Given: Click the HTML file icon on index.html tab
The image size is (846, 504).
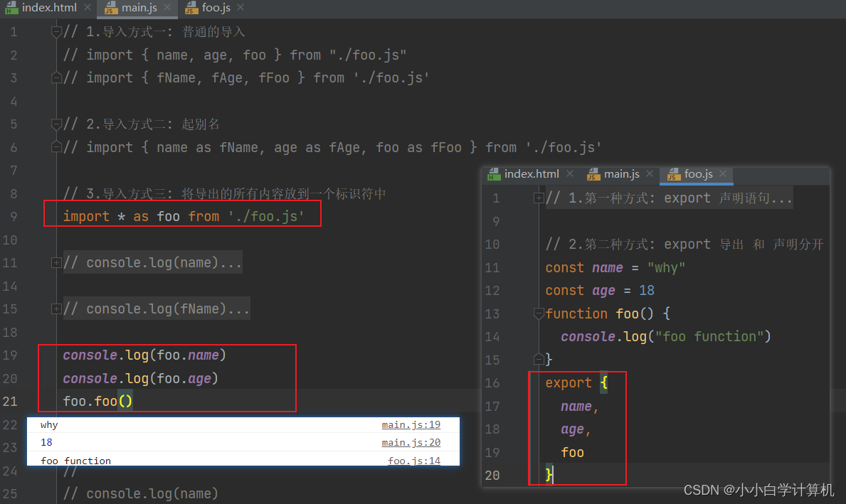Looking at the screenshot, I should tap(11, 8).
